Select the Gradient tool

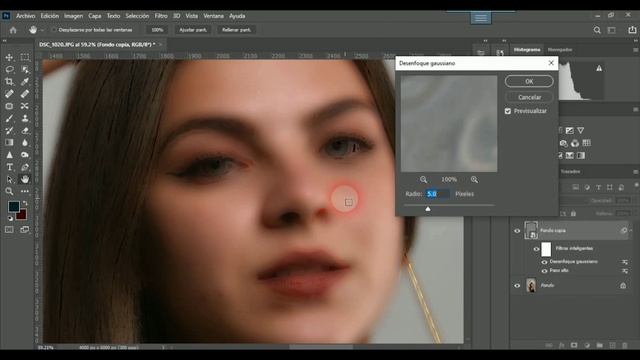(9, 142)
